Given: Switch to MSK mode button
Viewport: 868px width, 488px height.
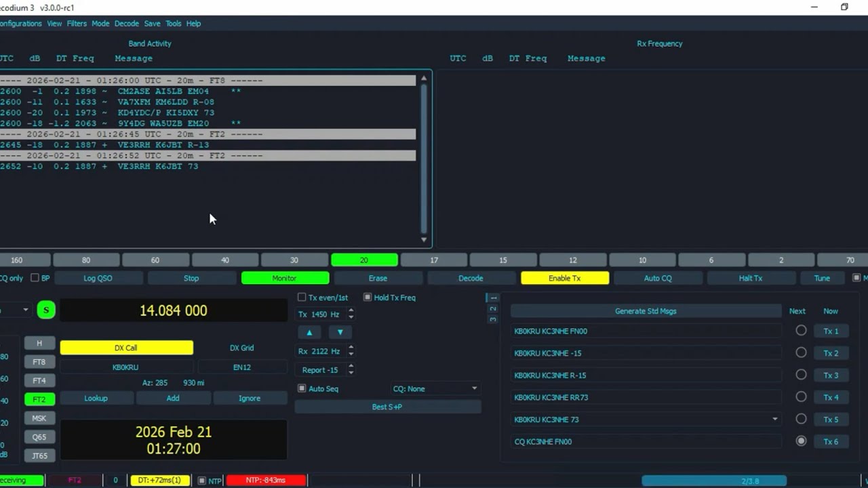Looking at the screenshot, I should coord(39,418).
